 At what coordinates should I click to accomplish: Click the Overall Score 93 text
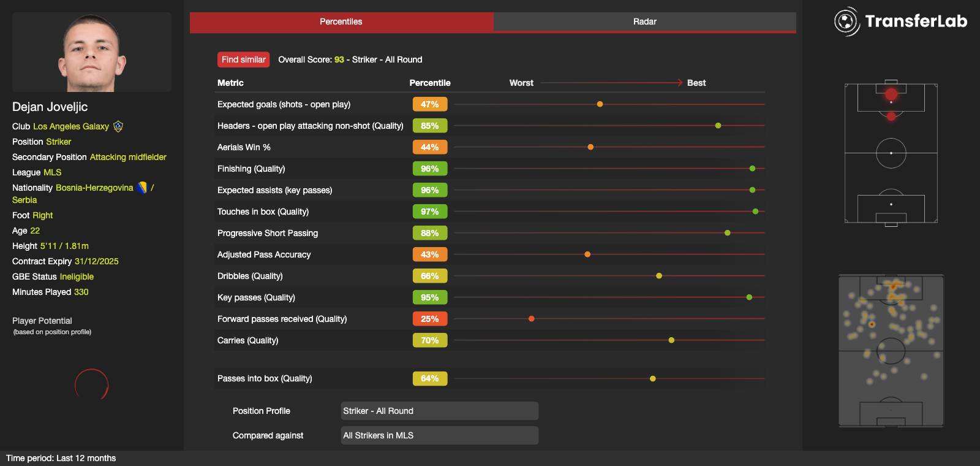click(311, 59)
